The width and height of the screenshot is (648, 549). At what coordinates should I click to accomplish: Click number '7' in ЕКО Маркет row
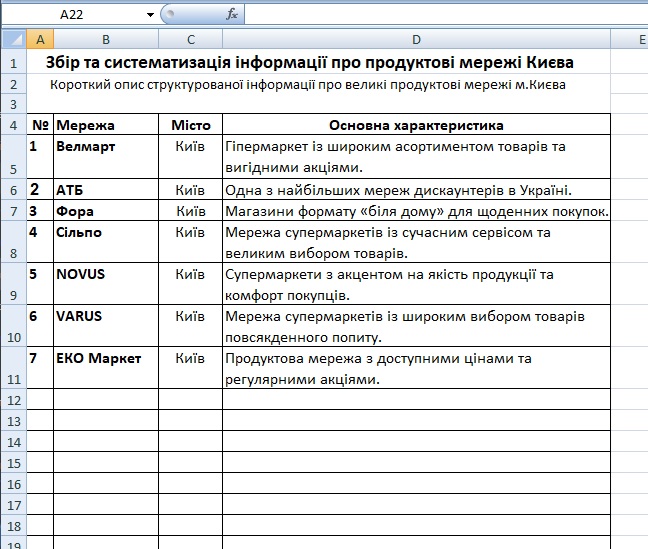click(33, 358)
